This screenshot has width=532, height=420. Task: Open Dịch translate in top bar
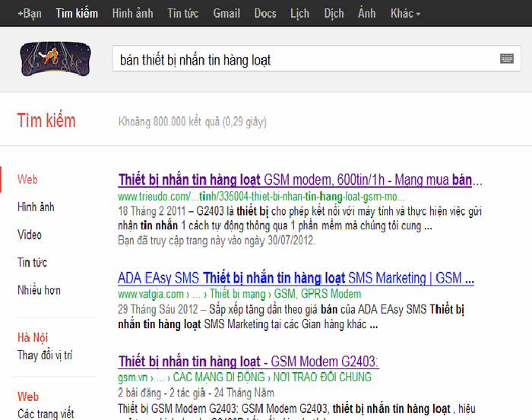tap(334, 14)
